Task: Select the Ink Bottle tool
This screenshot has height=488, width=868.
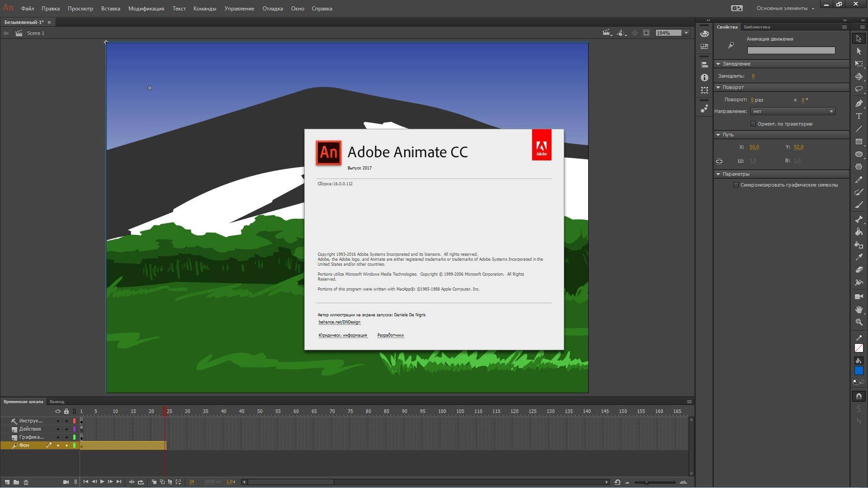Action: [x=859, y=244]
